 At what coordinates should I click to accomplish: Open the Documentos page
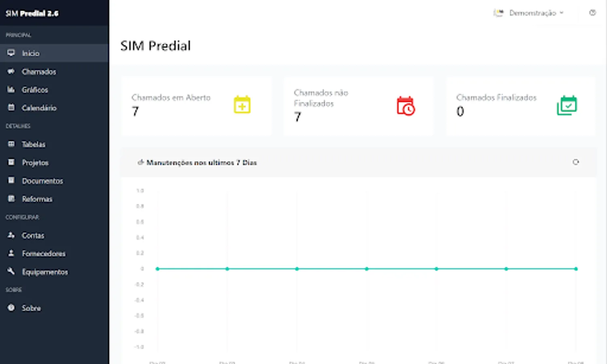(x=54, y=181)
